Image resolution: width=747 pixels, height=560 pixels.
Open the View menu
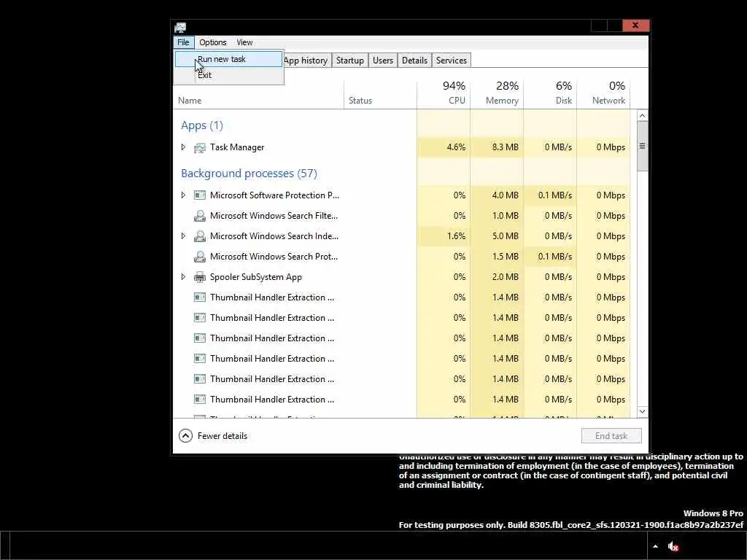(x=244, y=42)
